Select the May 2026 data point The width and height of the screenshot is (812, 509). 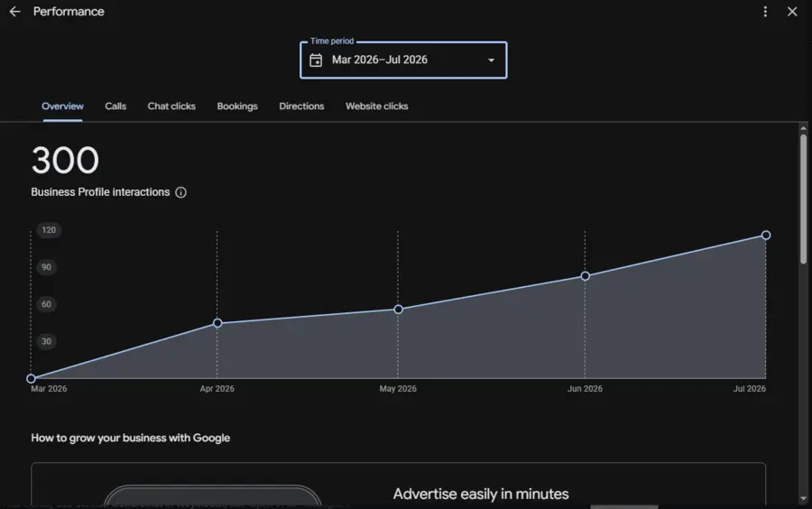[398, 310]
